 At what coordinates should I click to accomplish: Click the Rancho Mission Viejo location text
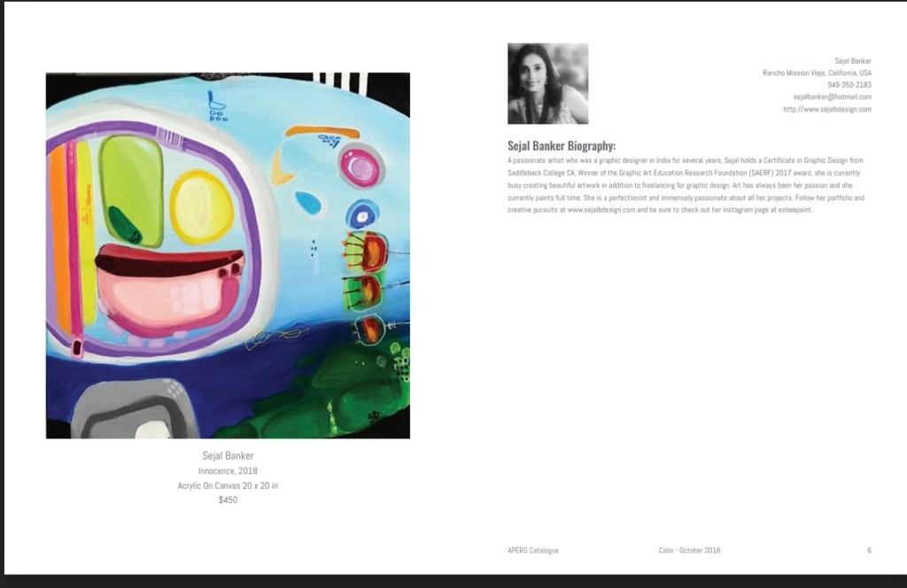[x=817, y=73]
